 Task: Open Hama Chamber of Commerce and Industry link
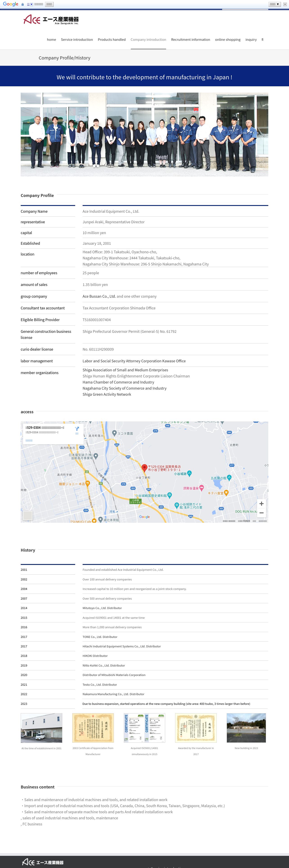pyautogui.click(x=118, y=382)
